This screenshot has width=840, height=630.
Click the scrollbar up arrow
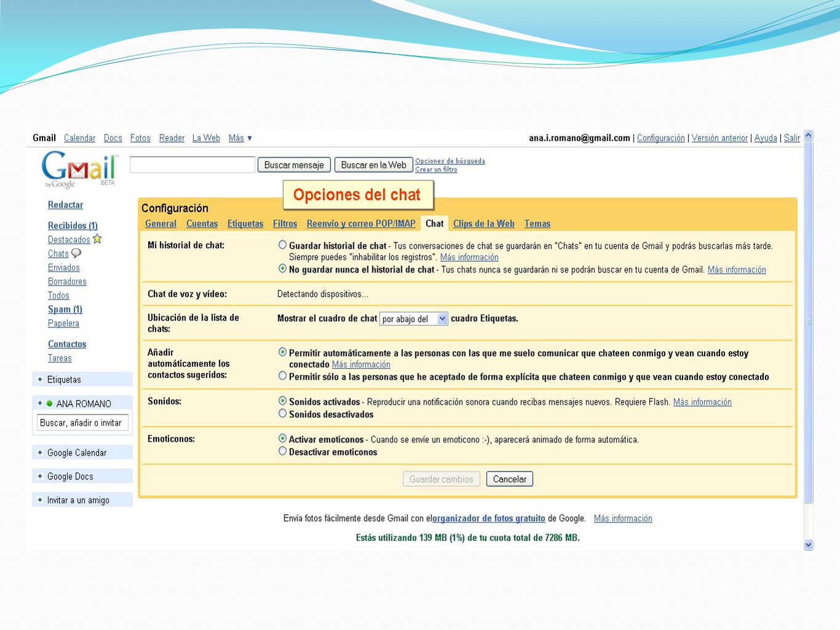(x=809, y=135)
